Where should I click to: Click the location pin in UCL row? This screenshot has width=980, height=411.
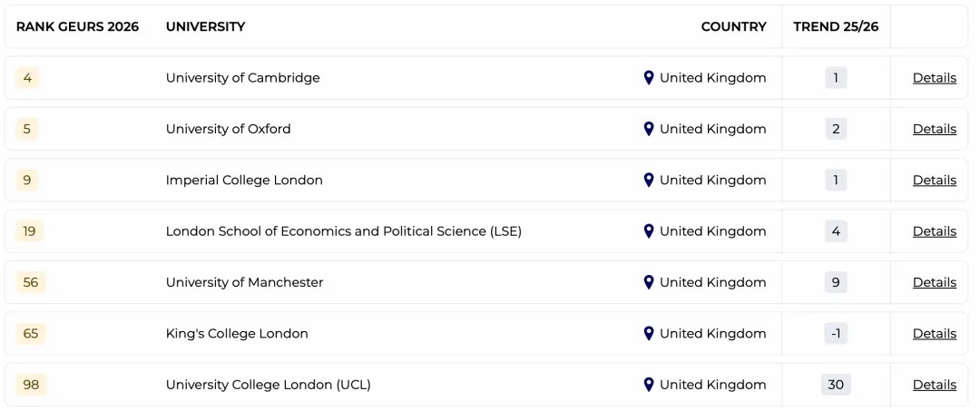click(x=649, y=385)
